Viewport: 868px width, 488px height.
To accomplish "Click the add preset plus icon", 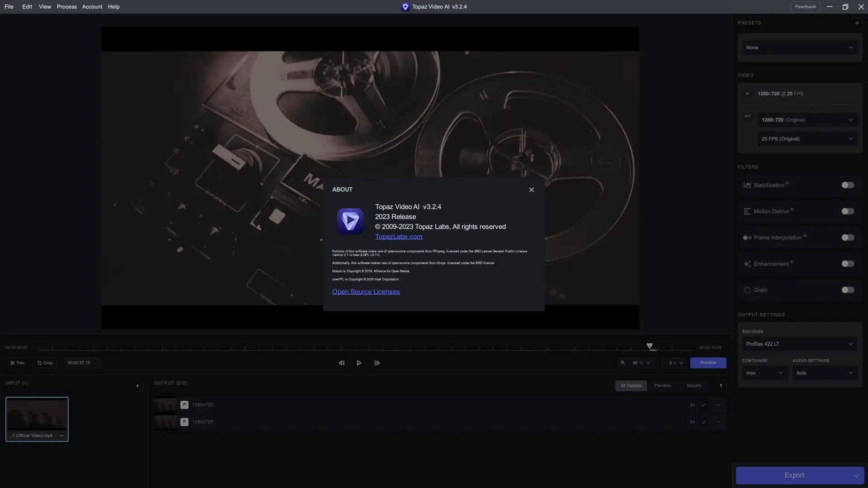I will (x=857, y=23).
